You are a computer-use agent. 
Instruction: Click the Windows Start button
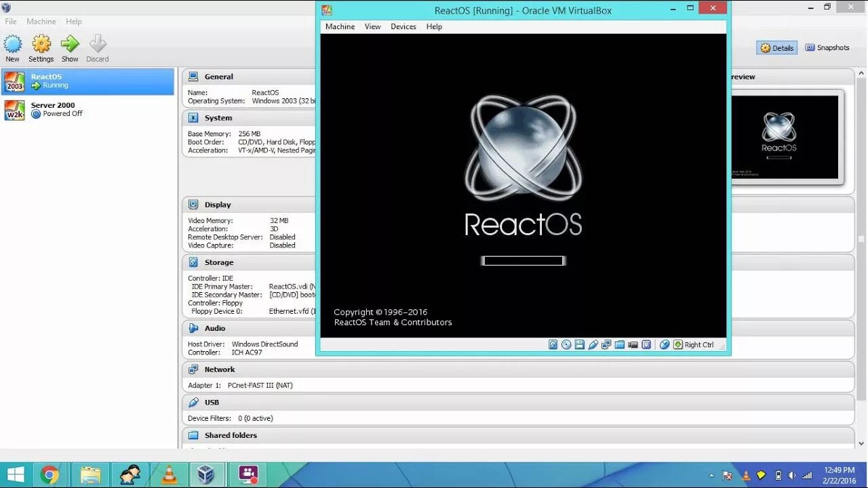(16, 474)
